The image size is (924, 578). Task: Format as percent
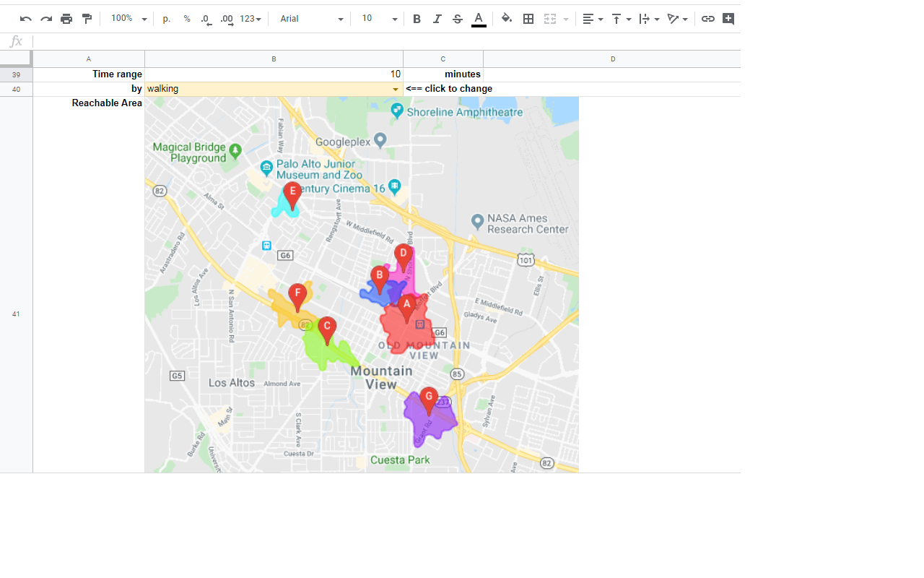187,19
